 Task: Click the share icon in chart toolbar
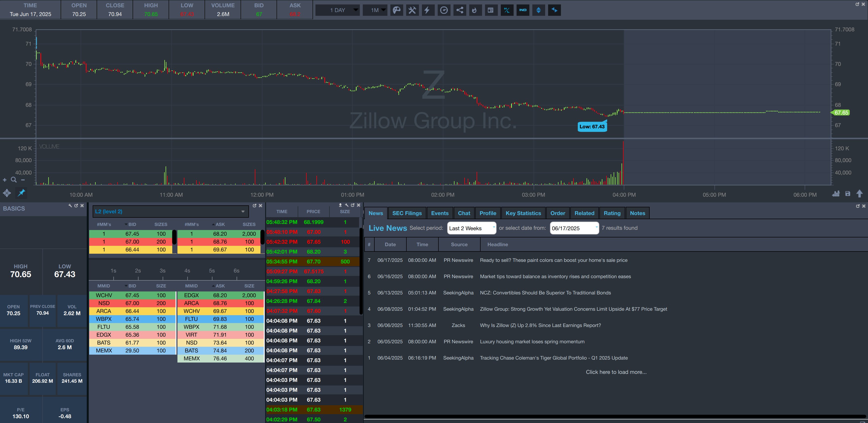(x=460, y=10)
